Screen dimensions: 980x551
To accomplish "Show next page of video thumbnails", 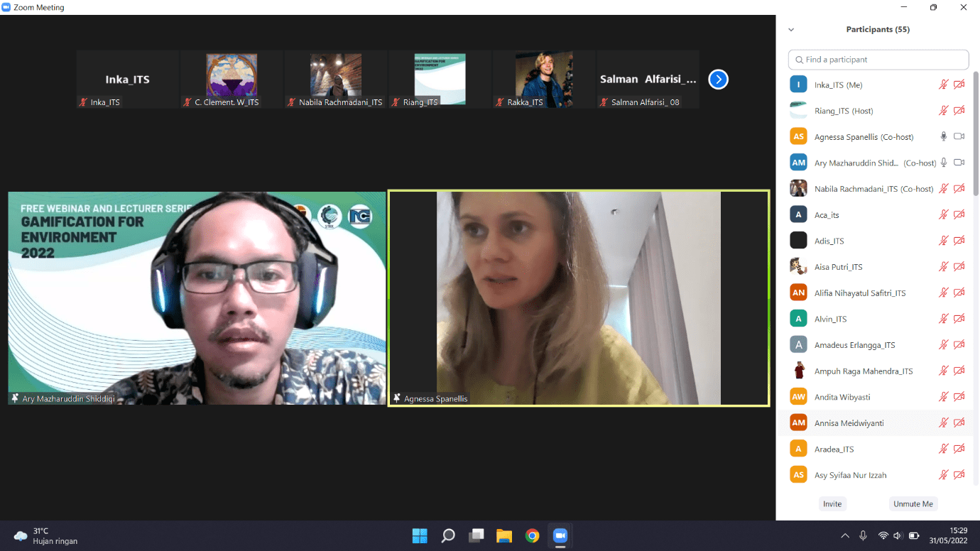I will point(718,80).
